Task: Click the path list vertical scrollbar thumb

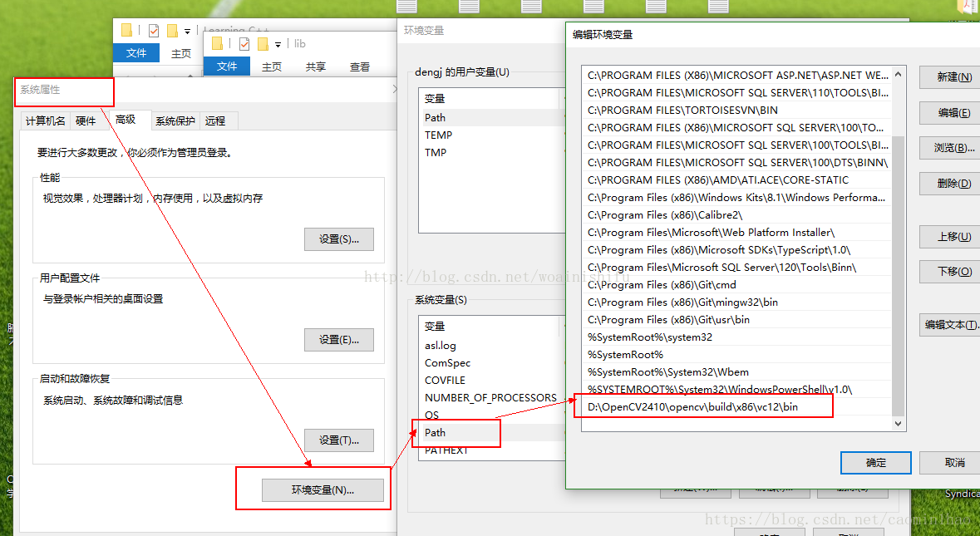Action: (x=898, y=276)
